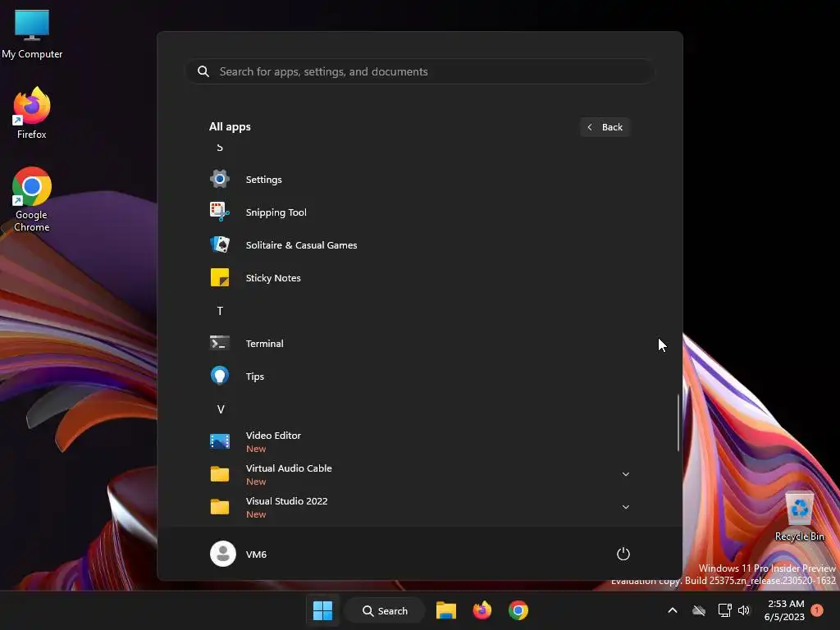840x630 pixels.
Task: Open the network status tray icon
Action: coord(724,610)
